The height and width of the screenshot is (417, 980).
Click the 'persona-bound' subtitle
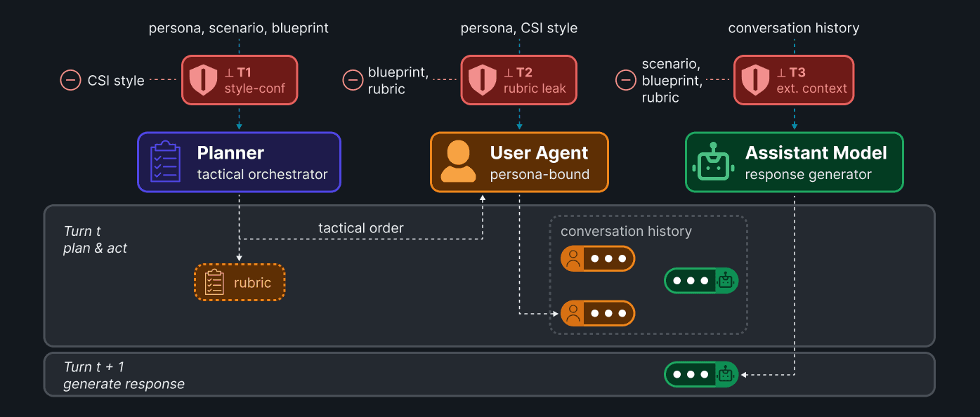(x=540, y=174)
